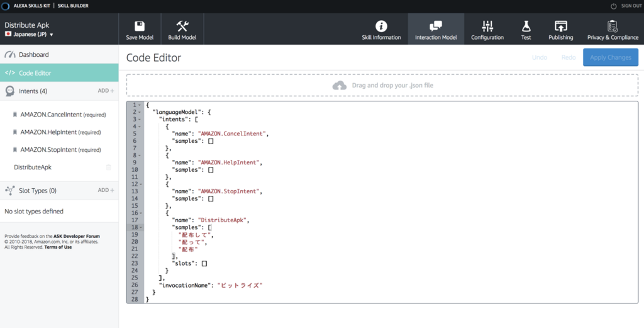
Task: Click the Slot Types node icon
Action: pos(10,190)
